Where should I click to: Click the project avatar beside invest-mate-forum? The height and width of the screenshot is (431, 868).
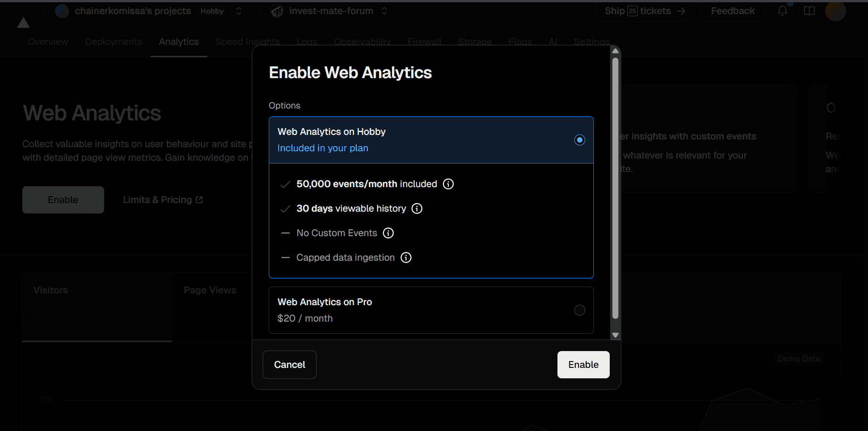277,10
